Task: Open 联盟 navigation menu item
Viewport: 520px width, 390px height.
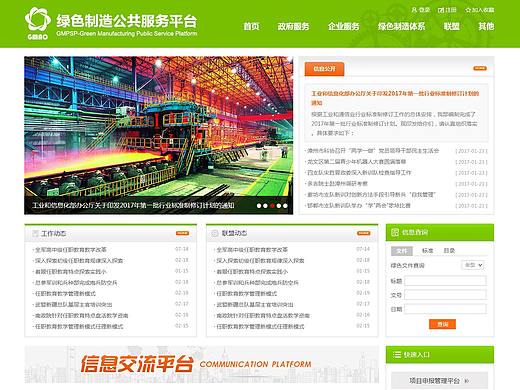Action: 452,26
